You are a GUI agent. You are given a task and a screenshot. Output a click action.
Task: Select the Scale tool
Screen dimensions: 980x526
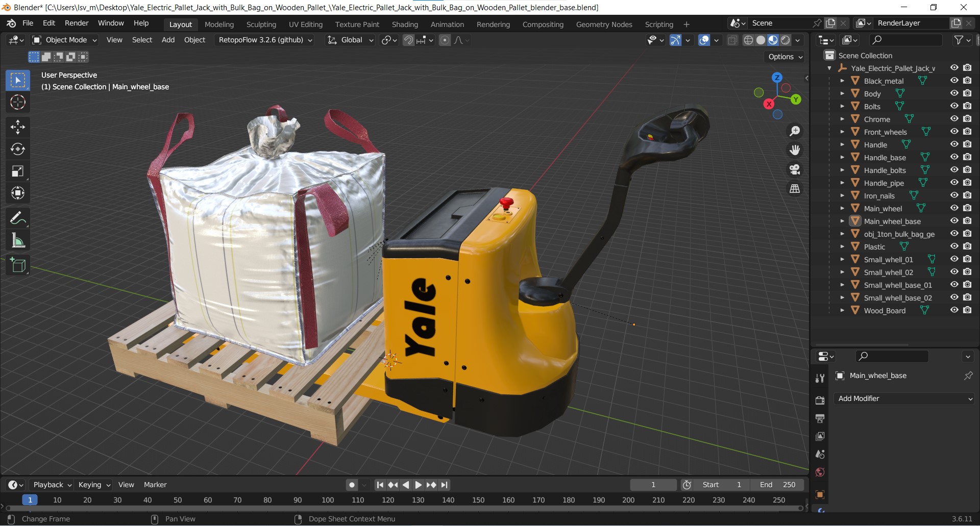(x=18, y=171)
